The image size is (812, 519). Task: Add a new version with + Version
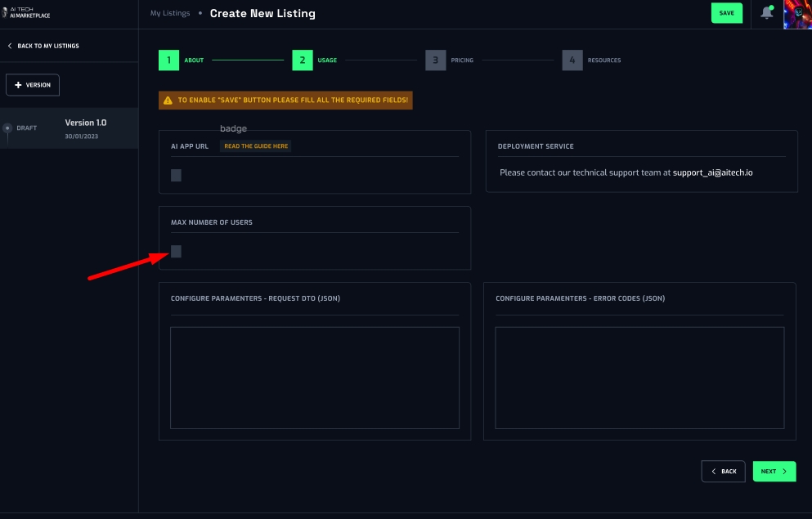(x=33, y=85)
